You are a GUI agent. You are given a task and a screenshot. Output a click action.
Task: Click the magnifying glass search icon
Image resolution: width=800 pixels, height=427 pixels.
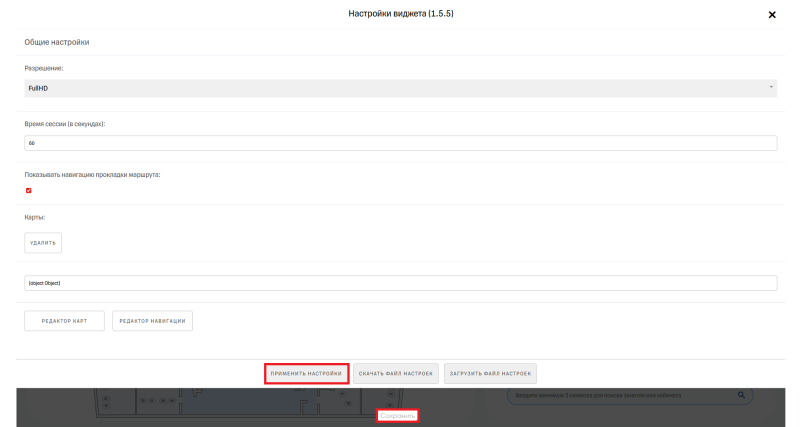click(741, 396)
